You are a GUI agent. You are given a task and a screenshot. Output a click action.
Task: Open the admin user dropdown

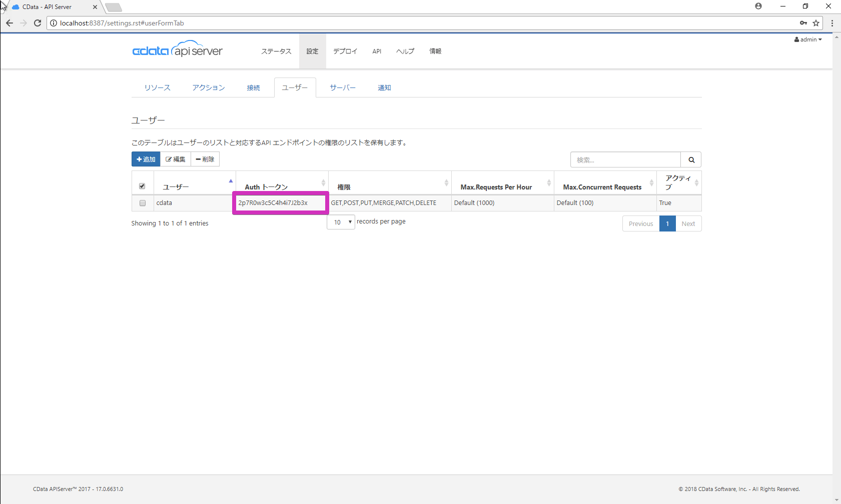(808, 39)
